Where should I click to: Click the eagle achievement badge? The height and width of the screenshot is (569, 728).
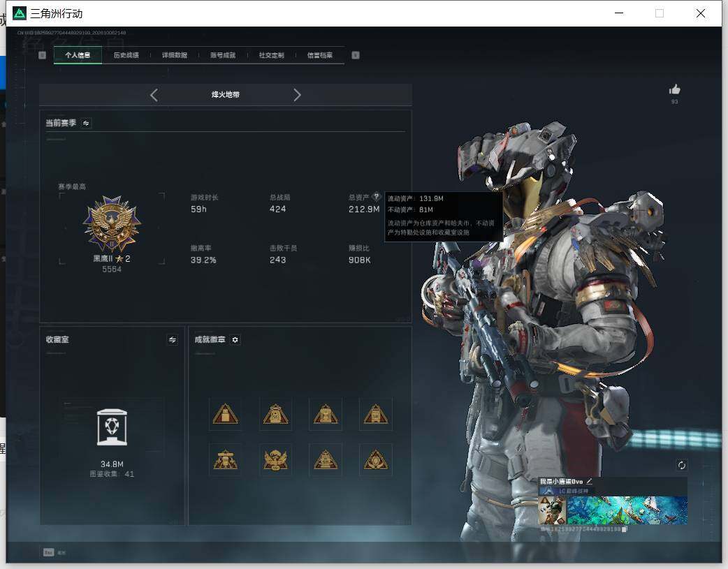[x=275, y=460]
